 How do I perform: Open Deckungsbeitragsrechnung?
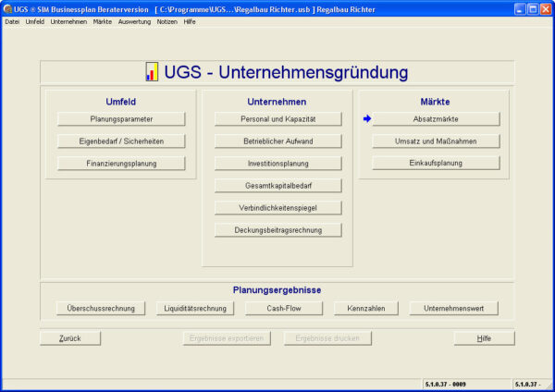click(278, 230)
